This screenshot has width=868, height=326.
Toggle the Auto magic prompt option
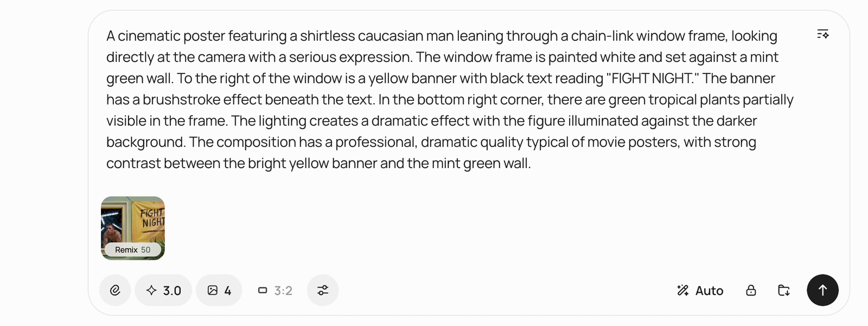point(700,291)
